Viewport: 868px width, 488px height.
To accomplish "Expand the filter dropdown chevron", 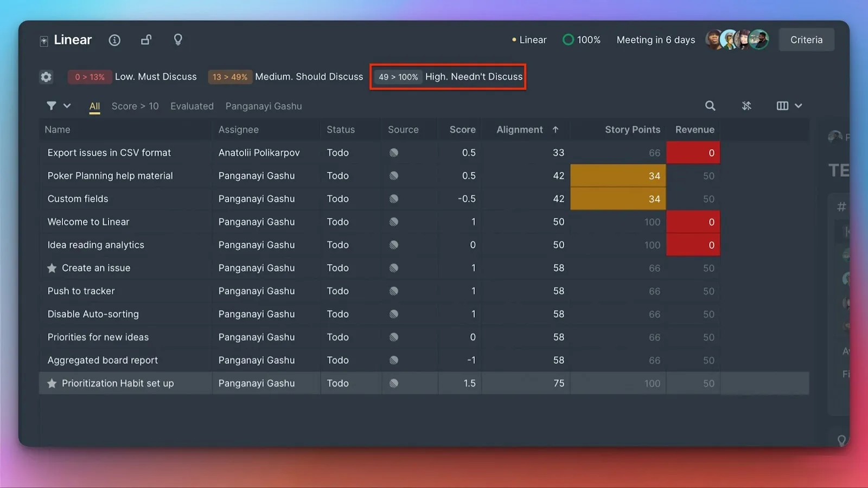I will (67, 106).
